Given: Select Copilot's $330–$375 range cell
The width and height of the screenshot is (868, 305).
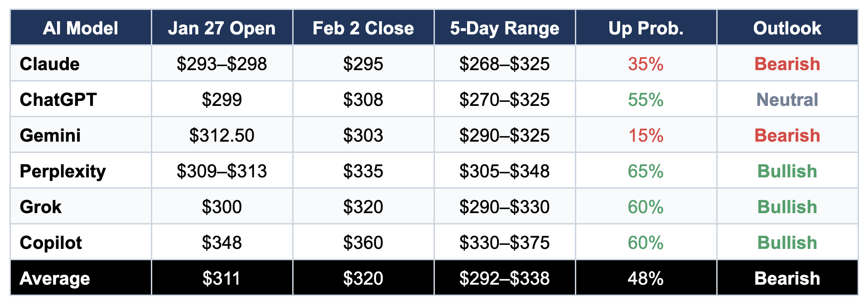Looking at the screenshot, I should pos(505,243).
